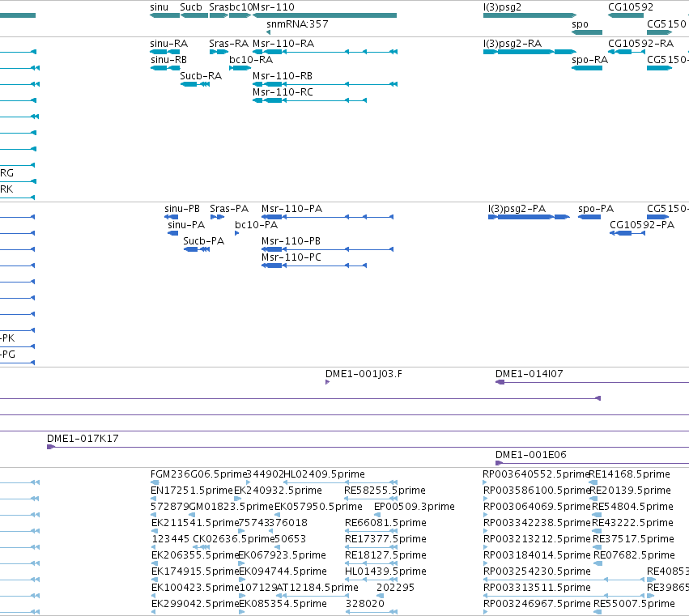Click the bc10-PA protein label
Image resolution: width=689 pixels, height=616 pixels.
pyautogui.click(x=256, y=225)
